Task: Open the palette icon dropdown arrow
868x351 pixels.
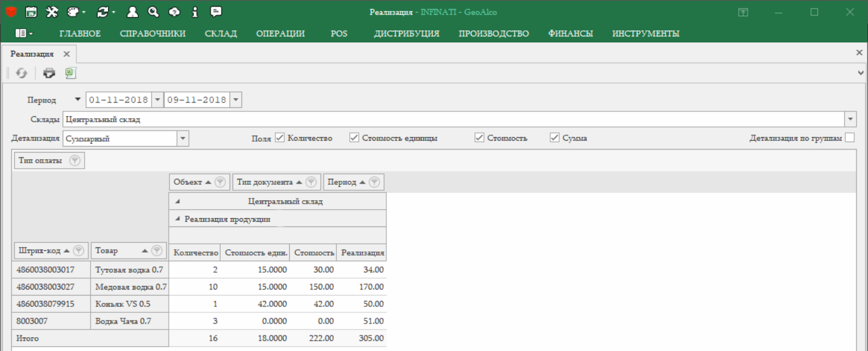Action: coord(84,12)
